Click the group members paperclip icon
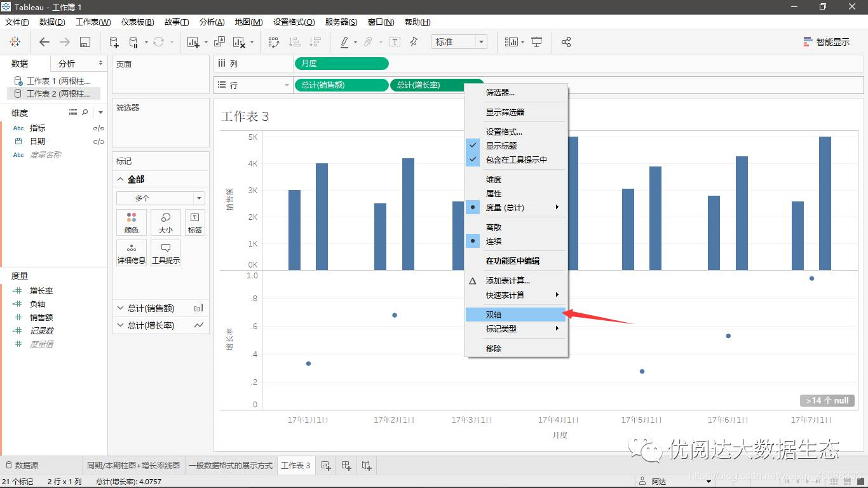 [x=368, y=42]
